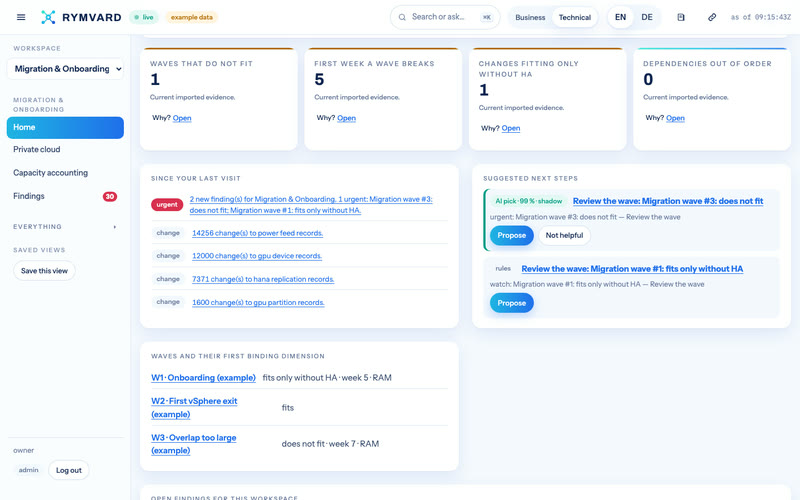Open 7371 changes to hana replication records

(263, 280)
